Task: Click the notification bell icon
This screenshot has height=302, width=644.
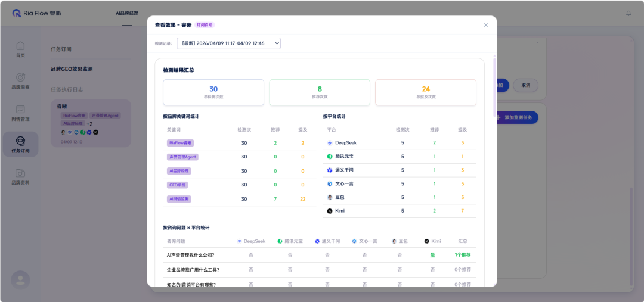Action: 628,13
